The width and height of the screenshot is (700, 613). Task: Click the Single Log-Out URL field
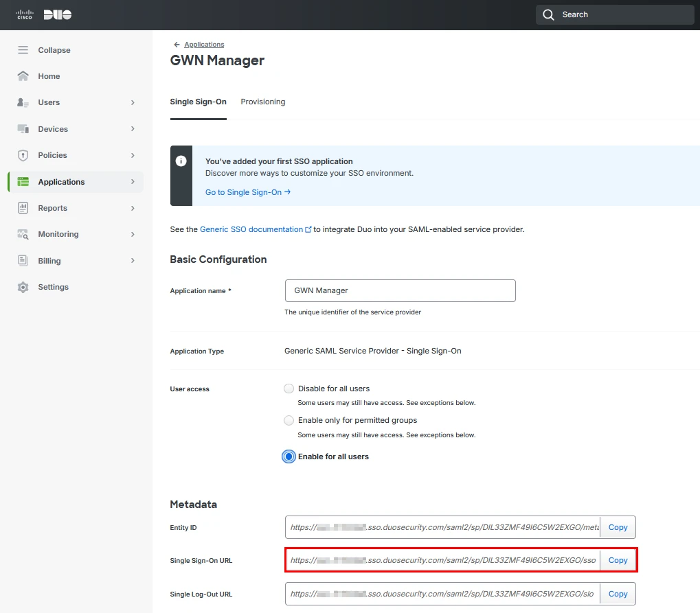coord(442,594)
